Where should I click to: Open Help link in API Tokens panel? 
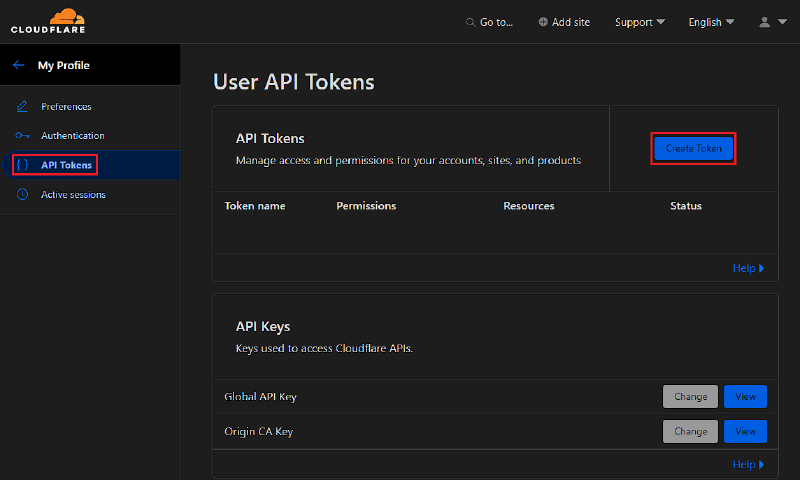click(747, 268)
